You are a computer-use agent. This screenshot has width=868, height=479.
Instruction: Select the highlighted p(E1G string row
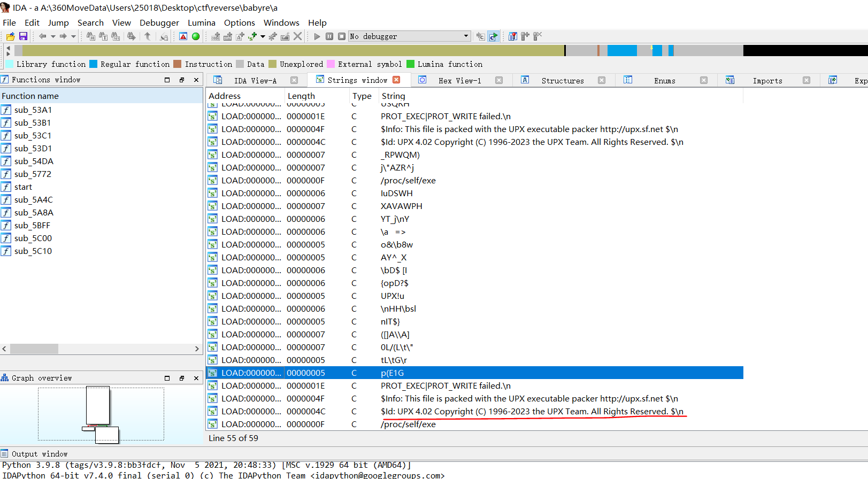tap(475, 373)
